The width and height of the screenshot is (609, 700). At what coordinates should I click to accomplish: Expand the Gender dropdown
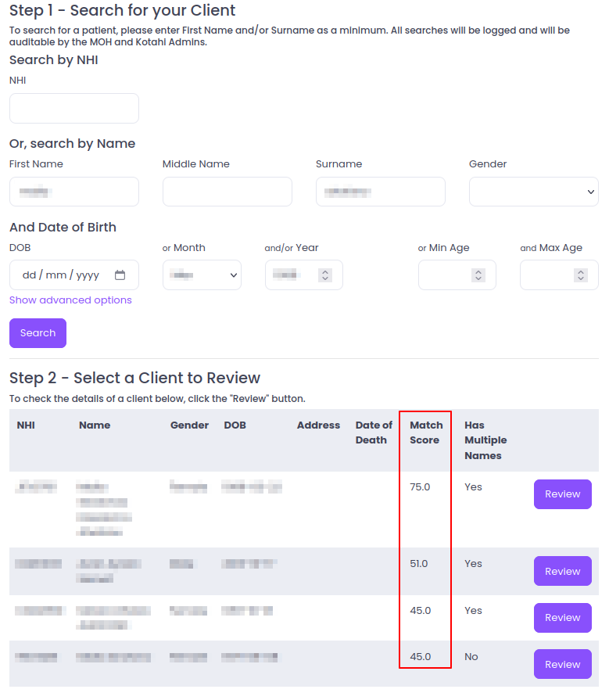click(x=533, y=192)
